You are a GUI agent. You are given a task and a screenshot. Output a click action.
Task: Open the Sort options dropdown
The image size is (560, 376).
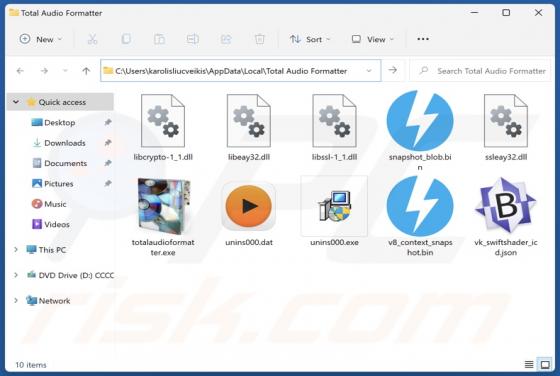(x=310, y=39)
